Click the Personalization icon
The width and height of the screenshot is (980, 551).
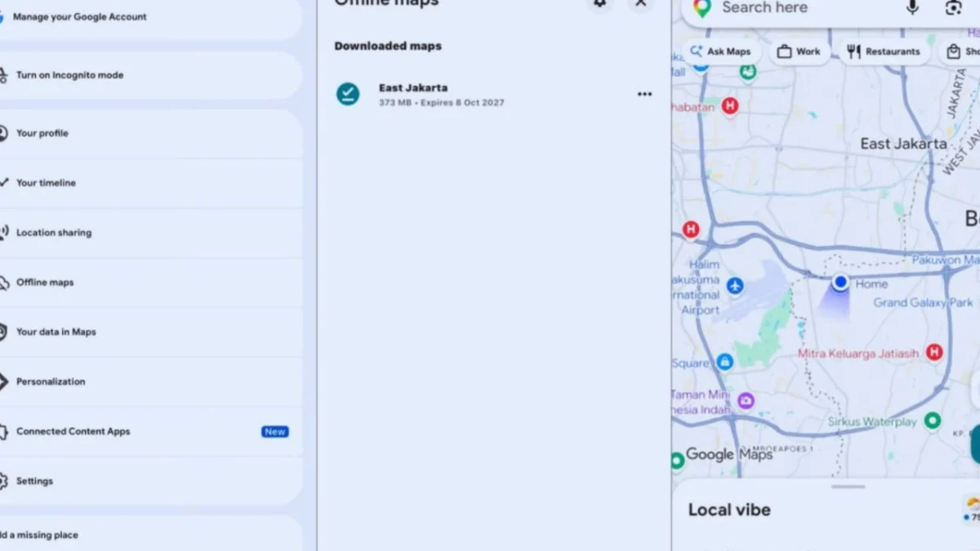point(3,382)
